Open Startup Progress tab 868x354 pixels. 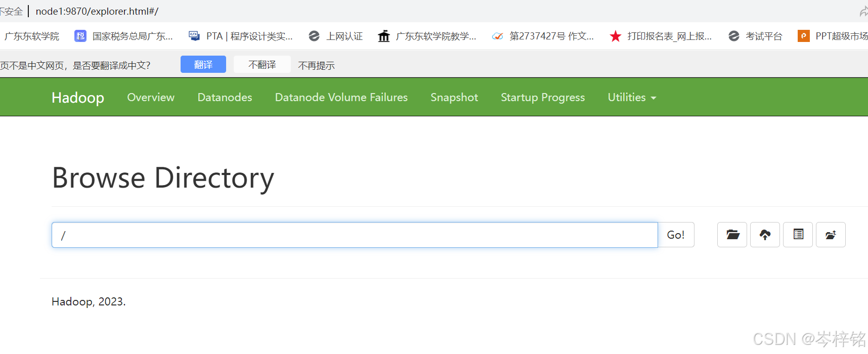[543, 97]
